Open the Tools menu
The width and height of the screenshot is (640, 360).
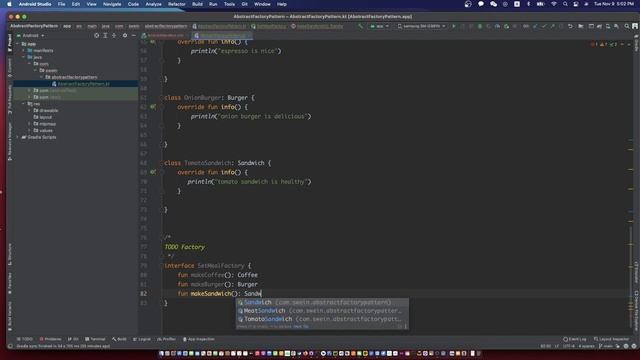click(x=229, y=4)
